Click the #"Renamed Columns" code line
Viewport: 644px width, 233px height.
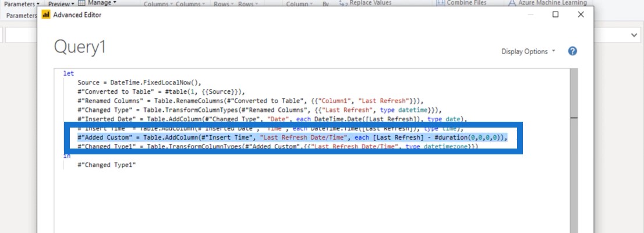250,101
